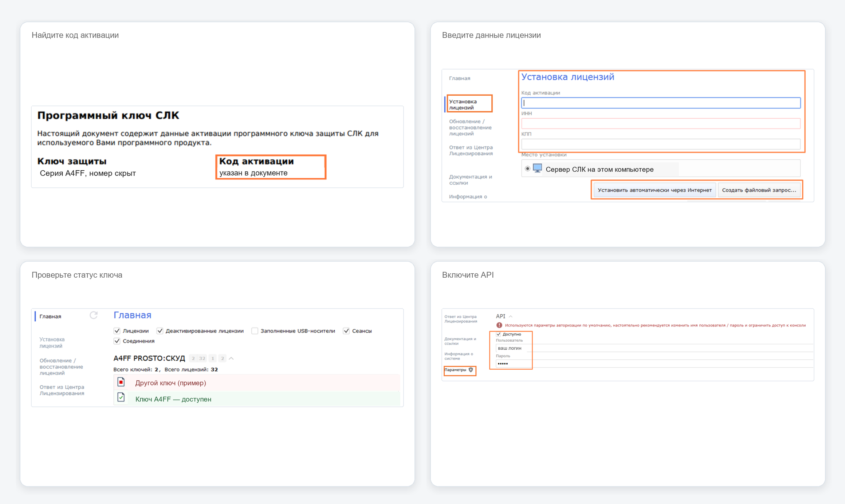Click the red warning icon in the API section
Viewport: 845px width, 504px height.
click(x=499, y=325)
